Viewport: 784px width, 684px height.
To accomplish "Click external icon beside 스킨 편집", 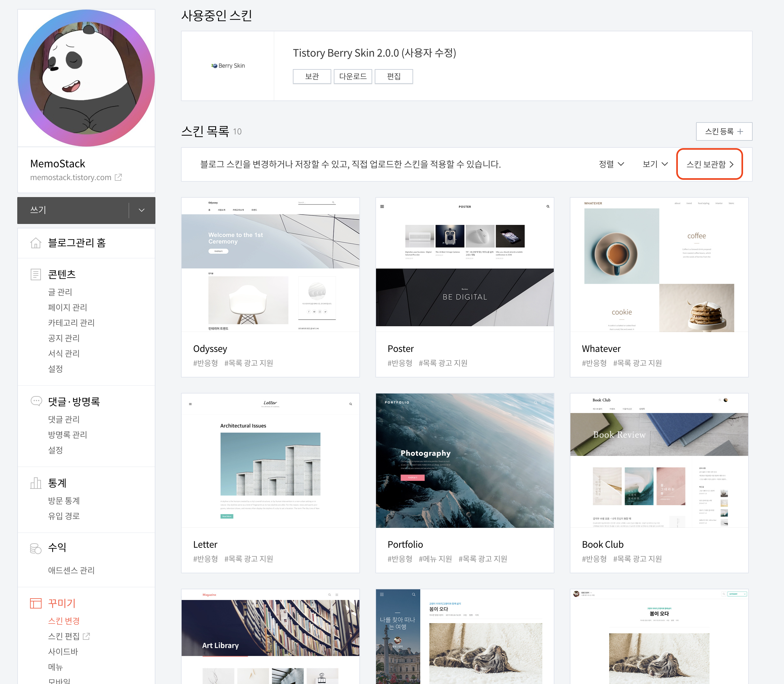I will point(87,636).
